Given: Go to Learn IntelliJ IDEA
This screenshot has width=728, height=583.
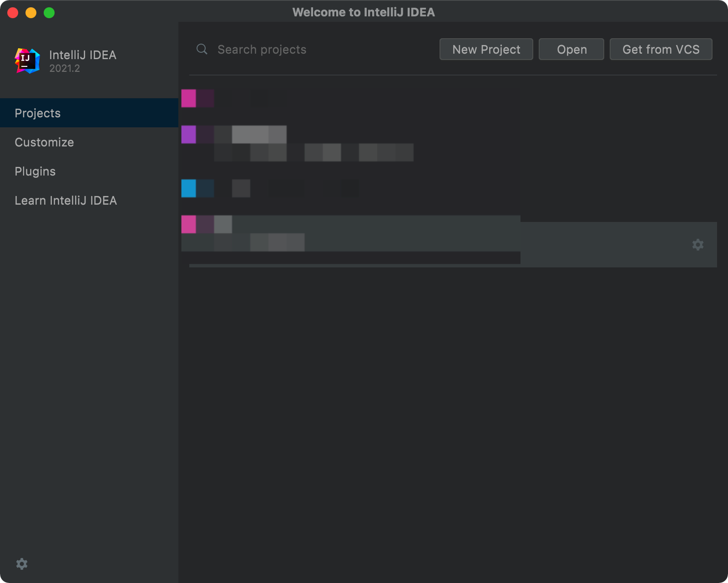Looking at the screenshot, I should 89,200.
